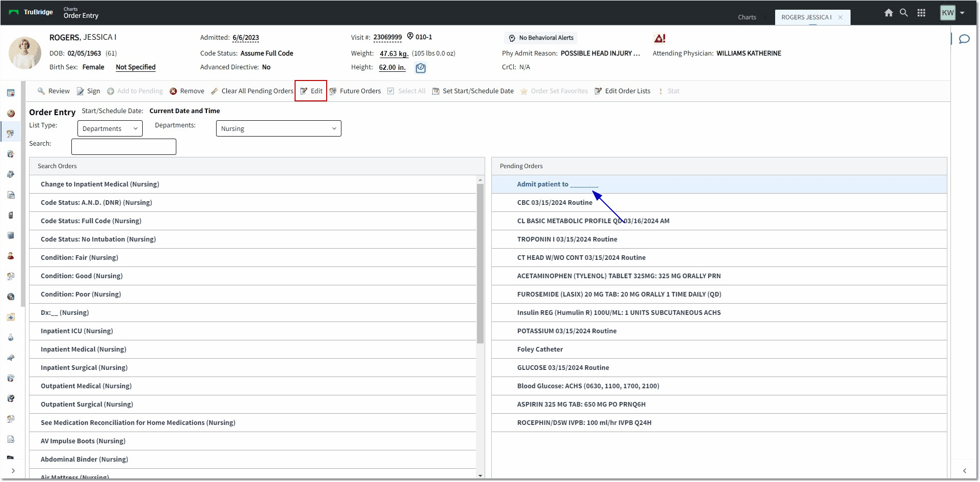Click the scroll down arrow of Search Orders
980x482 pixels.
480,475
